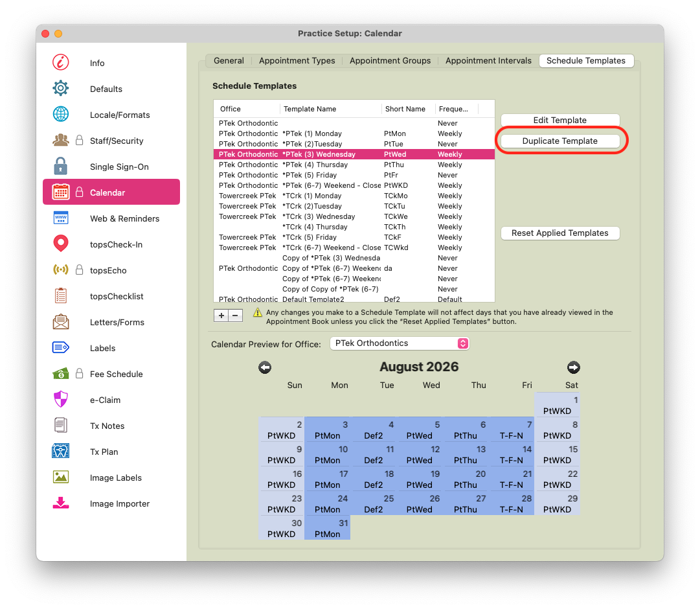700x609 pixels.
Task: Select the *TCrk (4) Thursday template row
Action: [x=354, y=227]
